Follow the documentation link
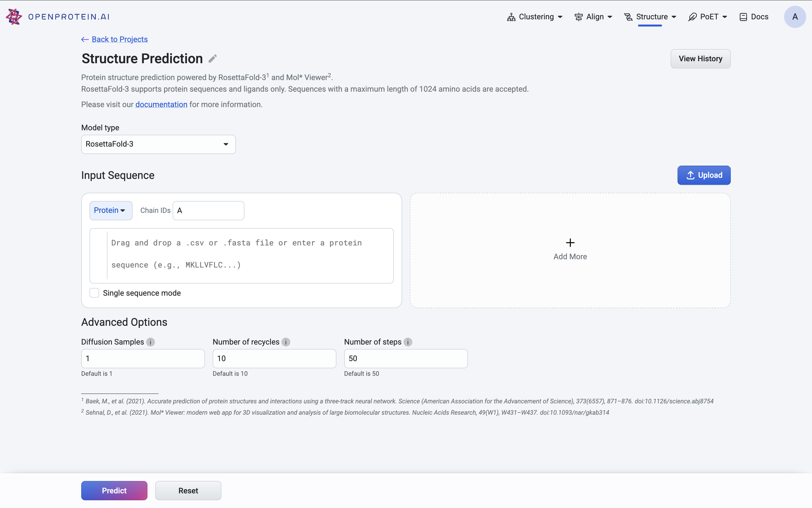The height and width of the screenshot is (508, 812). coord(161,105)
